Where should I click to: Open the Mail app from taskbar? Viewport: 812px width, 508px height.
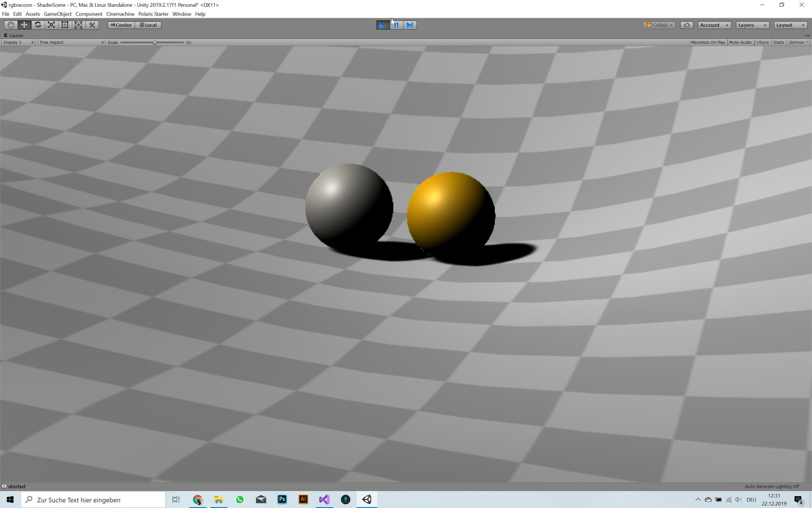coord(261,500)
